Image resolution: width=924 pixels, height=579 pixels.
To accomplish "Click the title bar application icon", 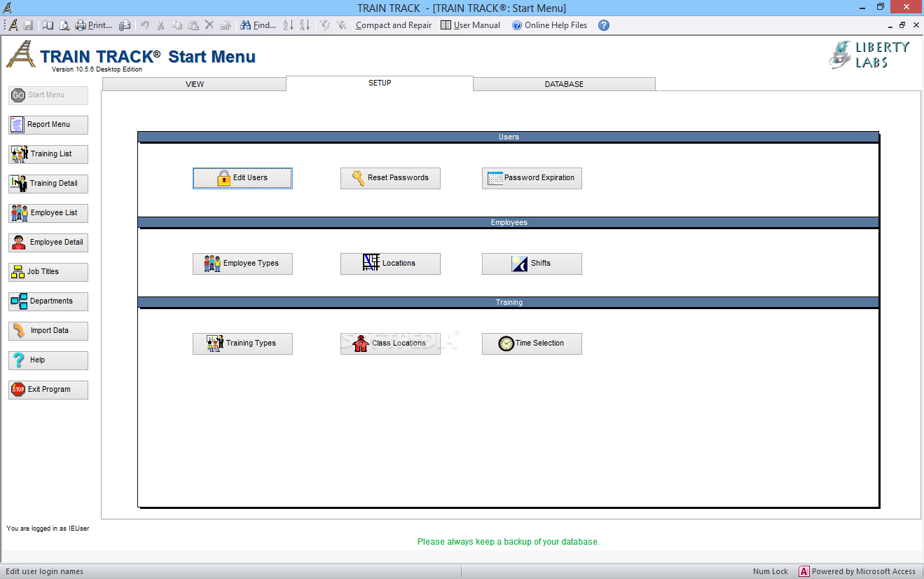I will click(x=8, y=8).
